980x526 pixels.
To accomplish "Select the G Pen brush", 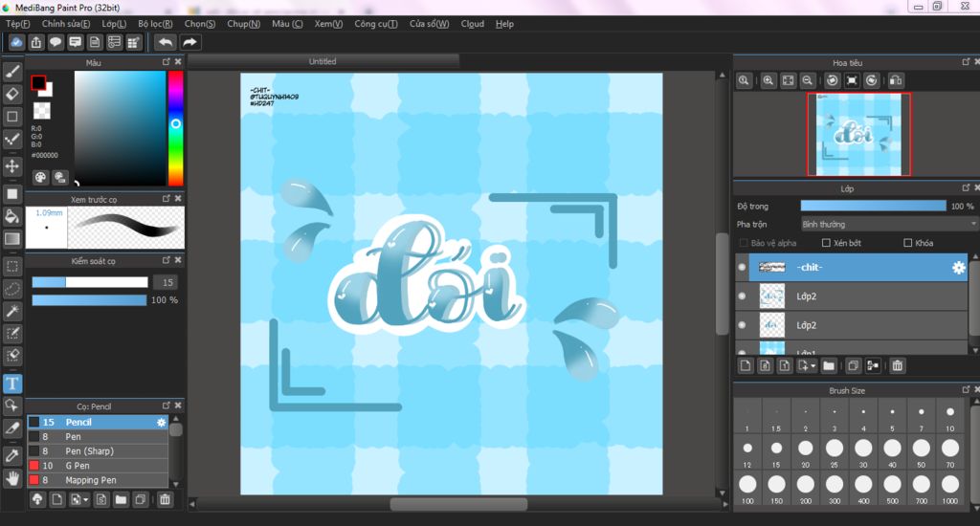I will point(98,466).
